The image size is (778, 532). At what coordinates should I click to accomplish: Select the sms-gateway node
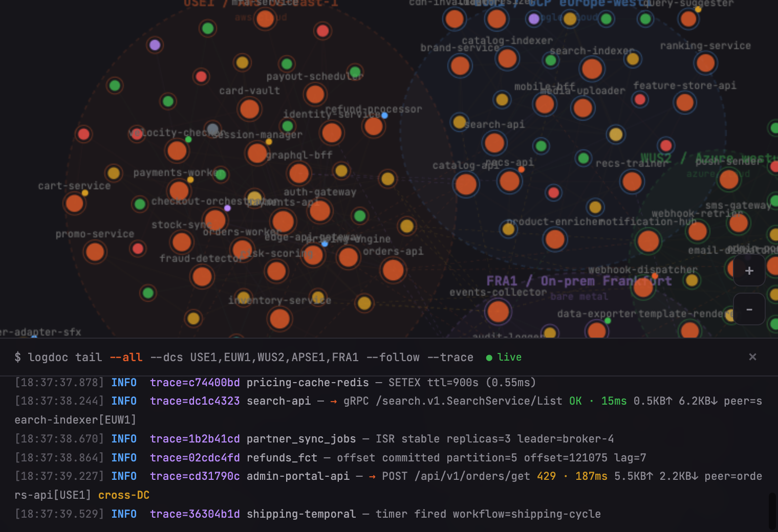click(739, 223)
